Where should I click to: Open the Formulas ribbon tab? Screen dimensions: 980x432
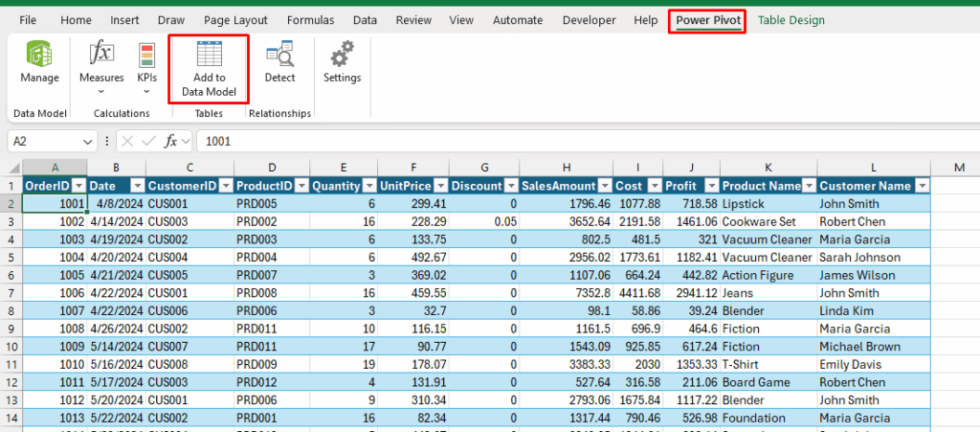coord(310,20)
